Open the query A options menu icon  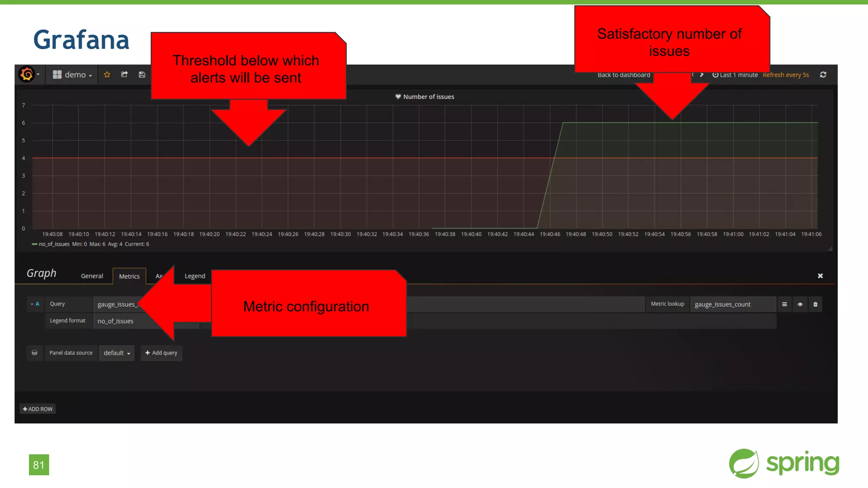(785, 304)
